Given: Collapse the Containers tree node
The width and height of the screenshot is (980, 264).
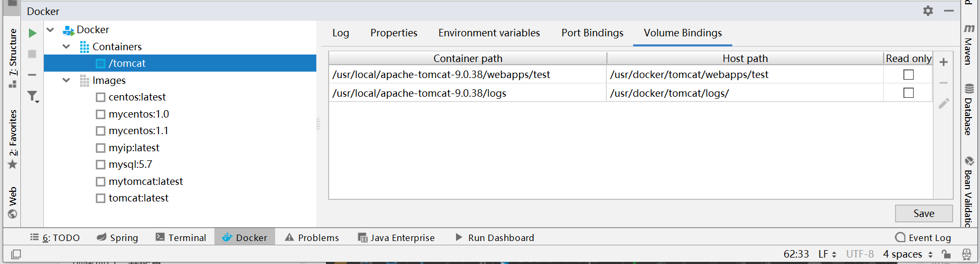Looking at the screenshot, I should [66, 46].
